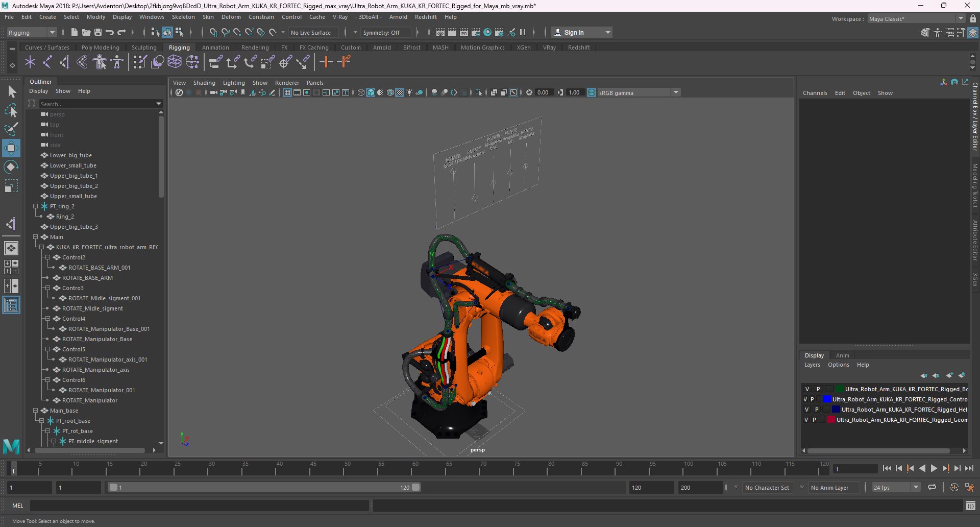Image resolution: width=980 pixels, height=527 pixels.
Task: Open the Rigging menu set dropdown
Action: (x=32, y=32)
